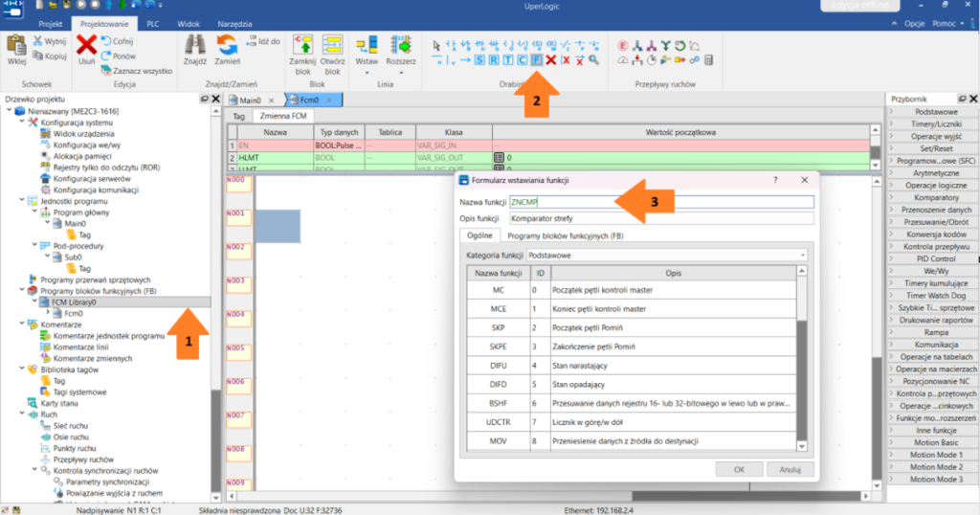Click the function list vertical scrollbar
The image size is (980, 515).
coord(801,358)
